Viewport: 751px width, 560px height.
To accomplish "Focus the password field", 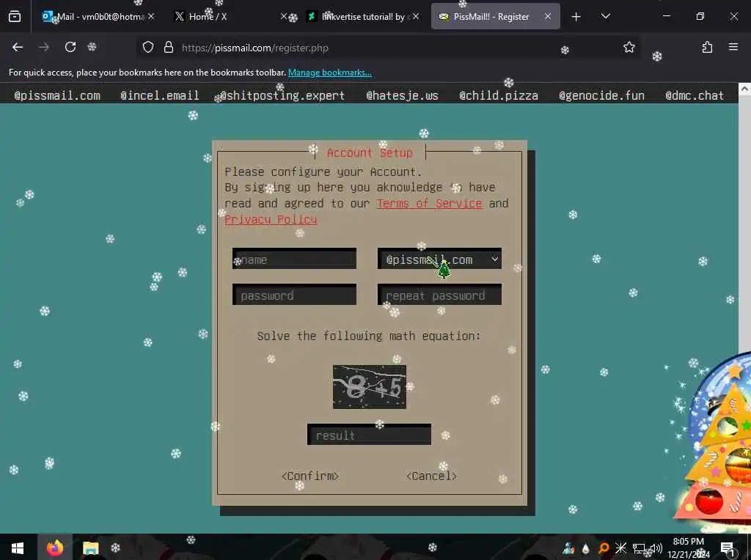I will 294,295.
